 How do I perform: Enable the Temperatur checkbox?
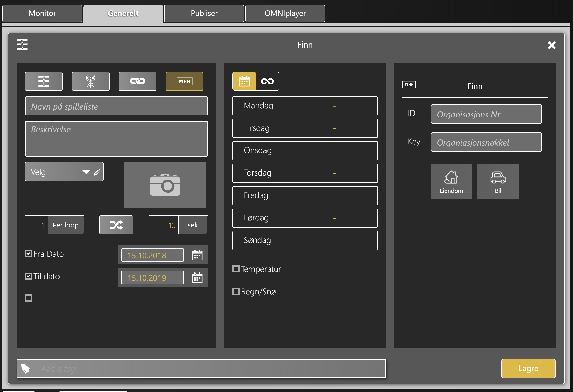[x=236, y=269]
